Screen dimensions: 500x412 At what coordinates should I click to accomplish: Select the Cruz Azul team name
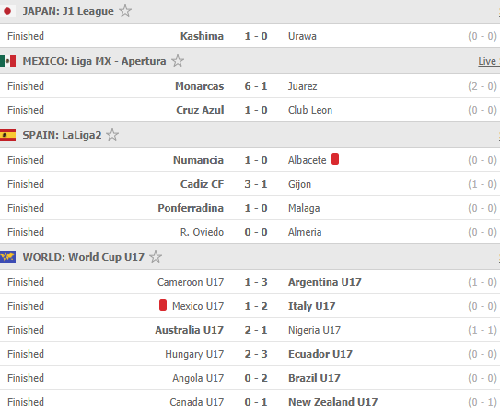click(x=200, y=110)
